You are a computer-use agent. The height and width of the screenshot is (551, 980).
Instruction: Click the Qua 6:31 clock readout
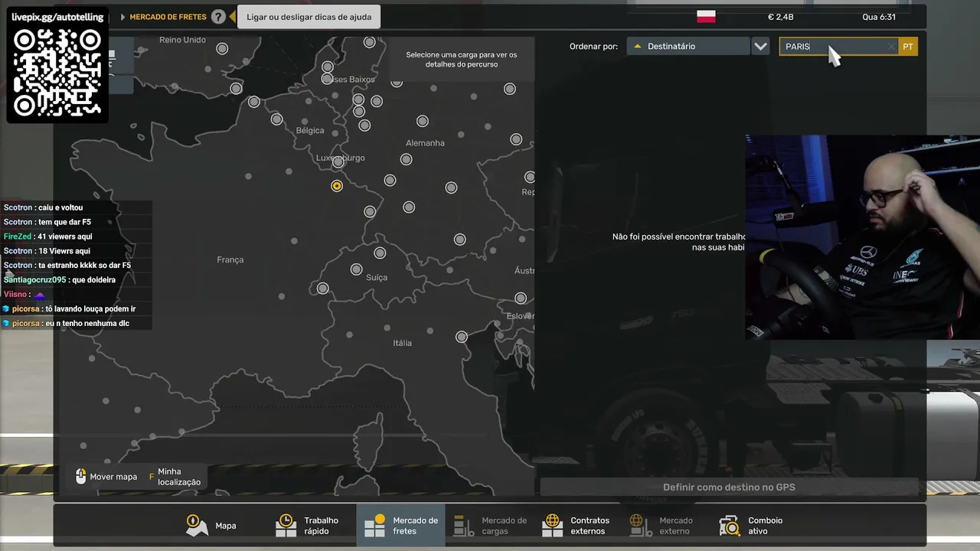pyautogui.click(x=879, y=17)
